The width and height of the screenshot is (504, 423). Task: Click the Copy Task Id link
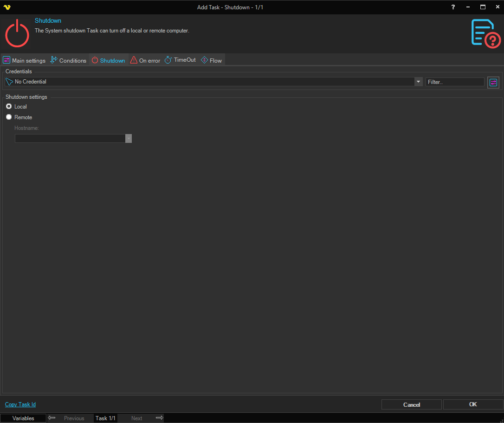pyautogui.click(x=20, y=404)
